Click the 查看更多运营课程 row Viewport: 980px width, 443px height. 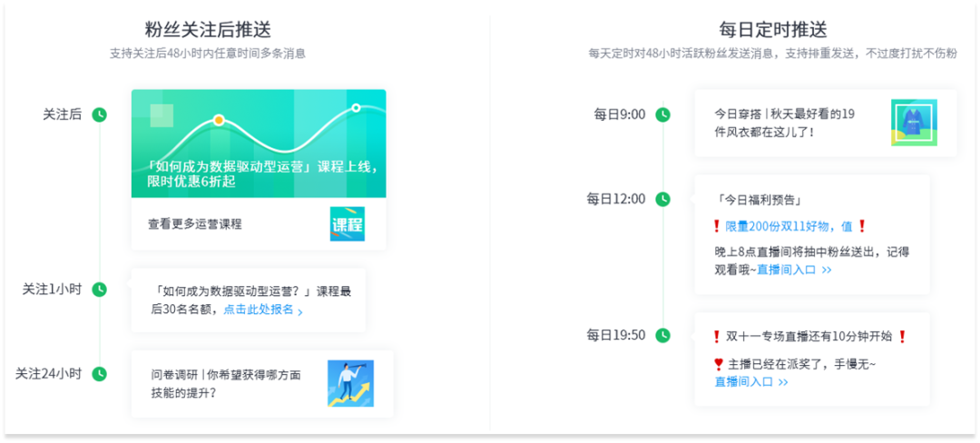click(x=259, y=224)
